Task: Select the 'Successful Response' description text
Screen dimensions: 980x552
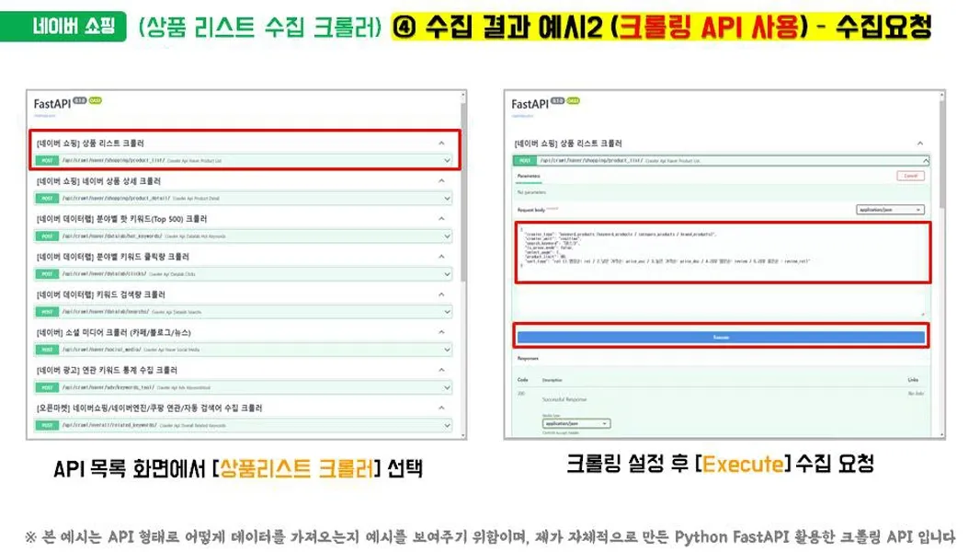Action: [x=564, y=399]
